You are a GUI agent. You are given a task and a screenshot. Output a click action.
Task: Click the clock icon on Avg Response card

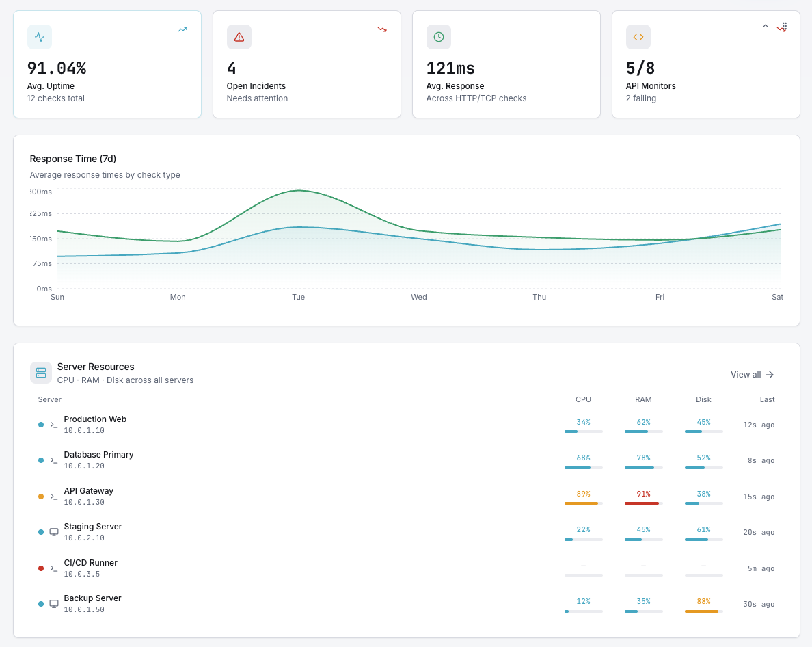[x=438, y=37]
